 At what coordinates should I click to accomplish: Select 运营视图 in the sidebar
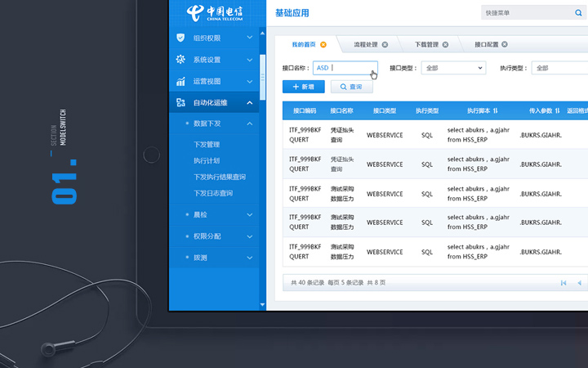coord(214,81)
